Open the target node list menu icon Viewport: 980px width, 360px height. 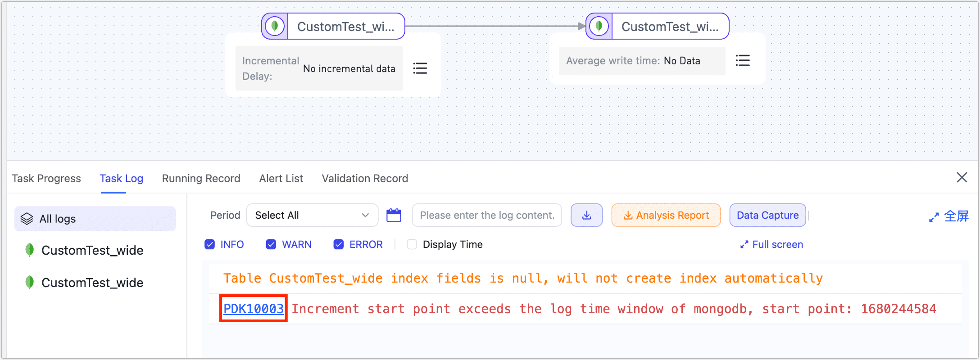click(742, 61)
